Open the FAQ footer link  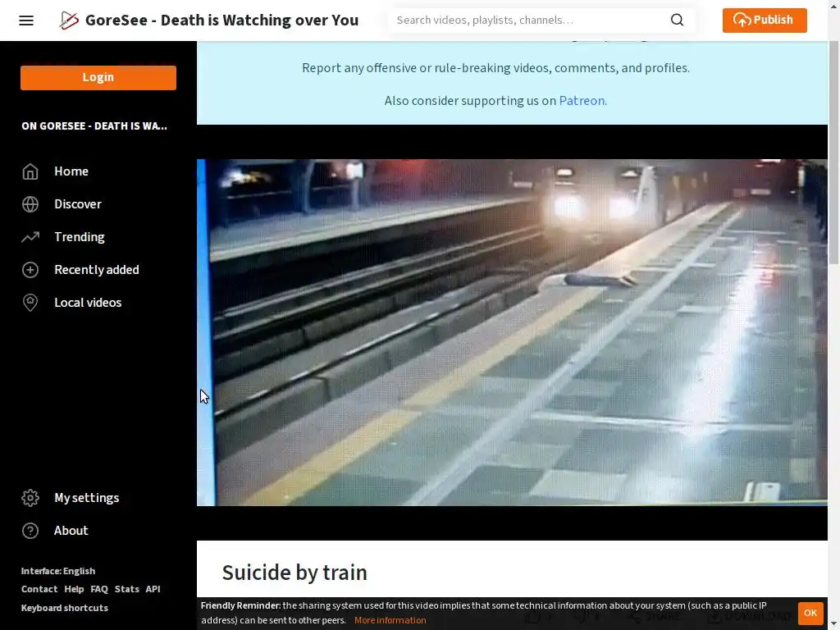click(99, 589)
